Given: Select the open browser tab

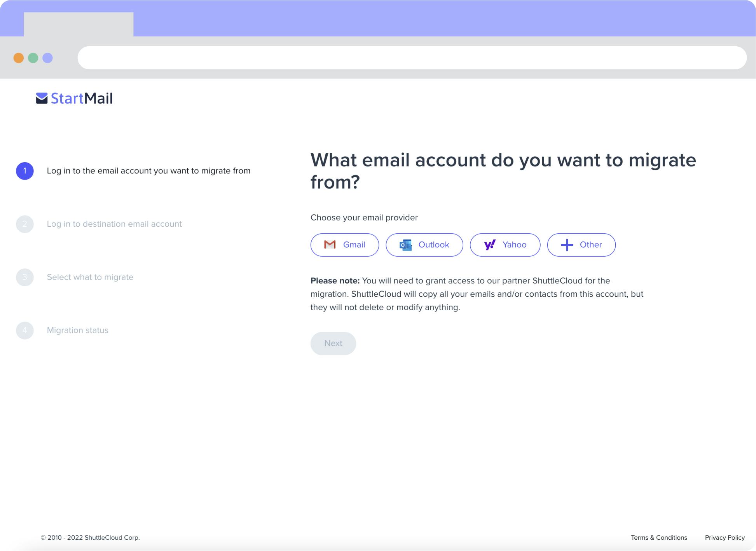Looking at the screenshot, I should click(x=78, y=23).
